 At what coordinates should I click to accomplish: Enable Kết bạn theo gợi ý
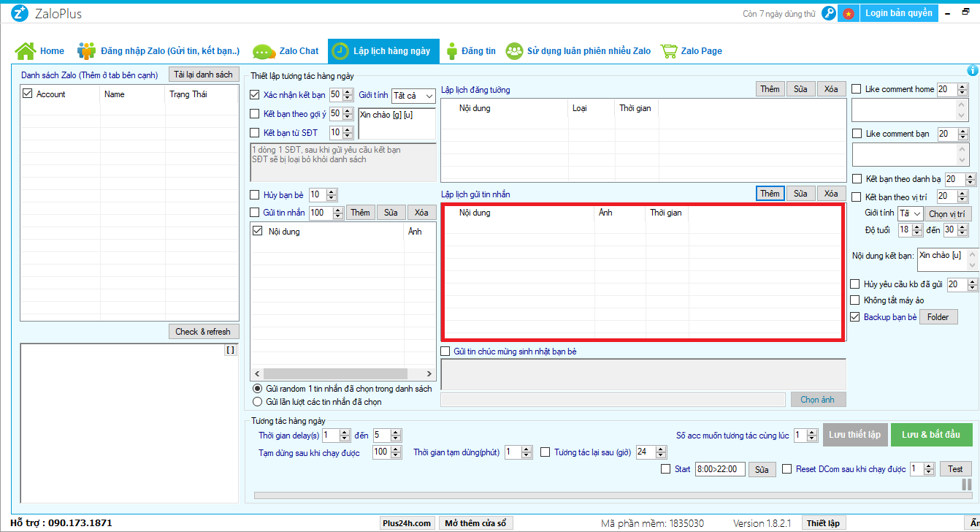point(255,113)
